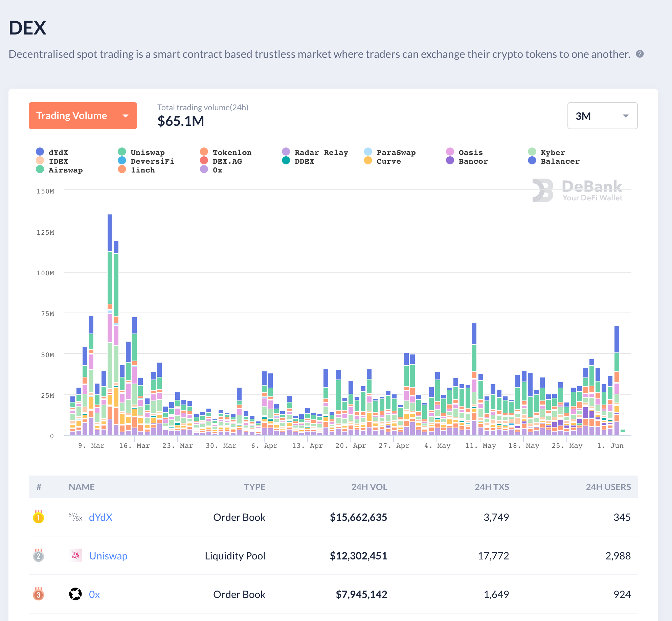
Task: Click the $65.1M total volume value
Action: [x=181, y=121]
